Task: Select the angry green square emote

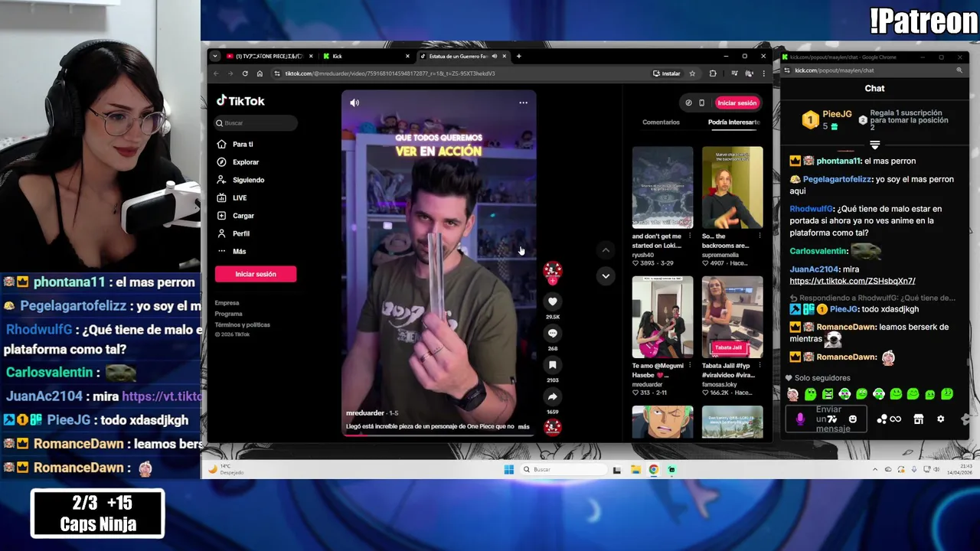Action: click(828, 394)
